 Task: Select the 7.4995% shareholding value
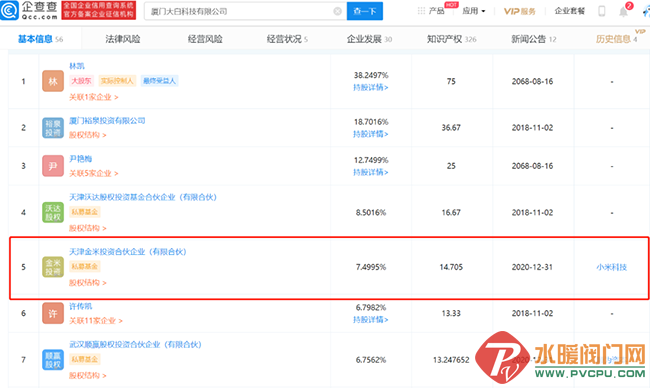[x=371, y=267]
